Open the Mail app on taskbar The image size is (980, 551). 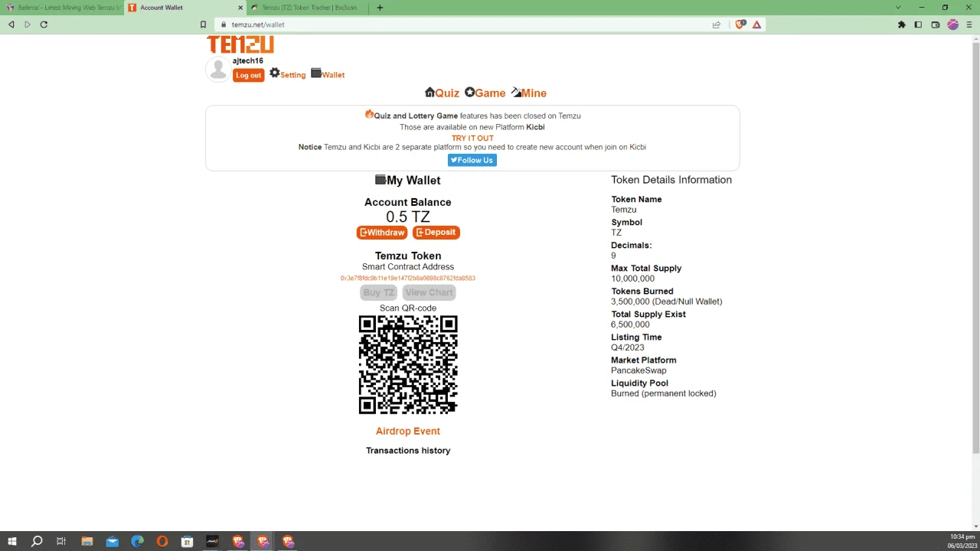coord(113,541)
